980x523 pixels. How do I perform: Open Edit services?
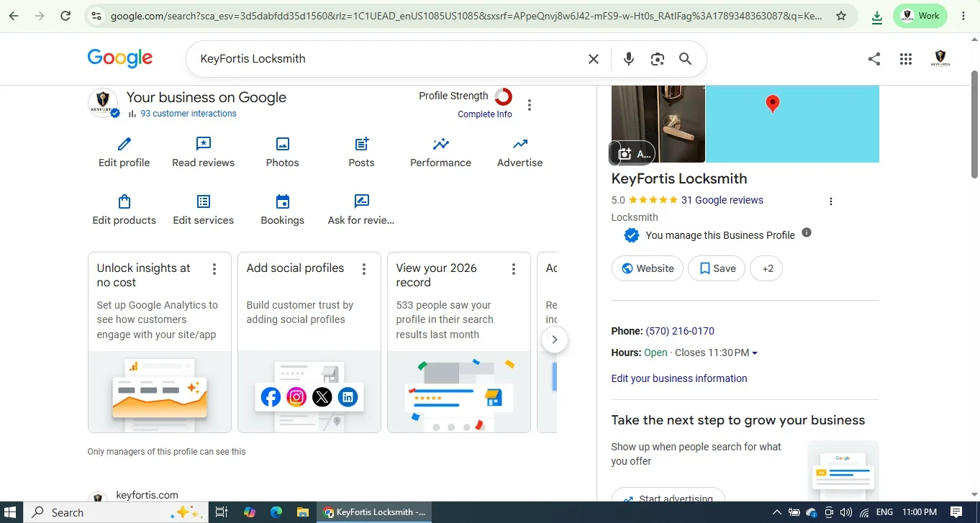tap(204, 210)
